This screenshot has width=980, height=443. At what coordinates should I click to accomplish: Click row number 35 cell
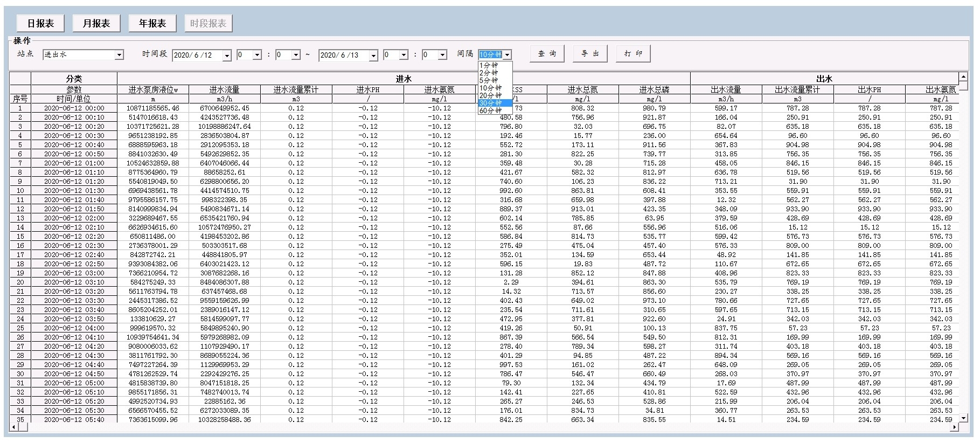point(20,419)
